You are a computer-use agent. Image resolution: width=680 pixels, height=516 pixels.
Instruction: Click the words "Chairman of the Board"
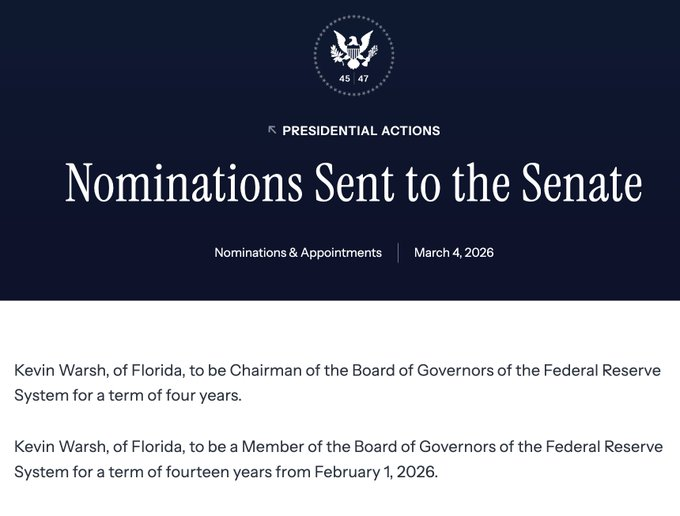tap(299, 371)
